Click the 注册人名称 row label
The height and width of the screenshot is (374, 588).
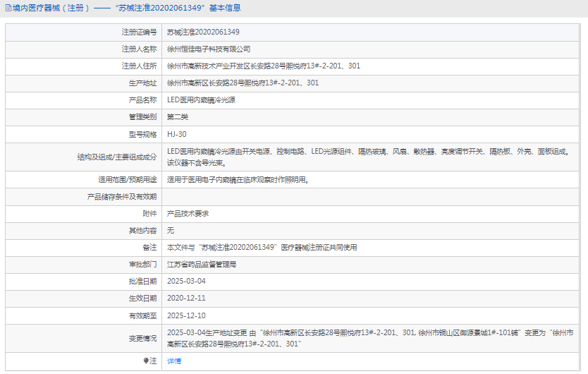pos(139,49)
